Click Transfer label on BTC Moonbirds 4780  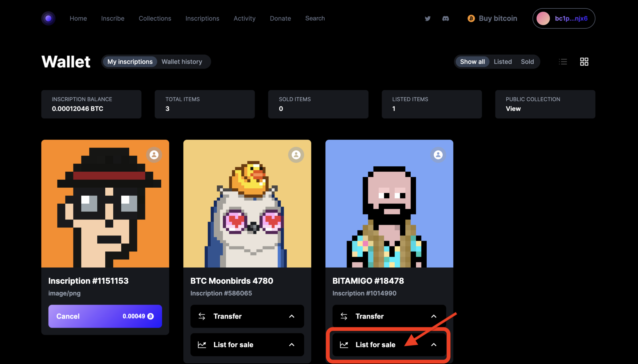pyautogui.click(x=227, y=316)
